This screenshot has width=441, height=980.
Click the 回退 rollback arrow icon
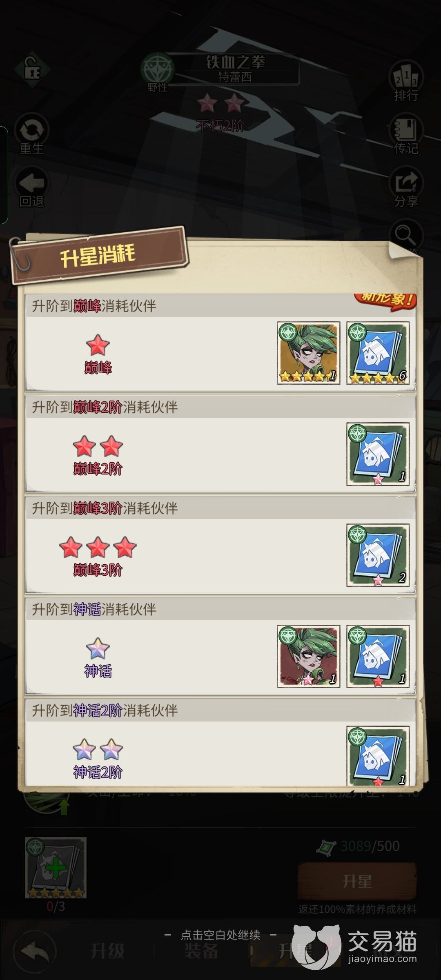point(32,187)
